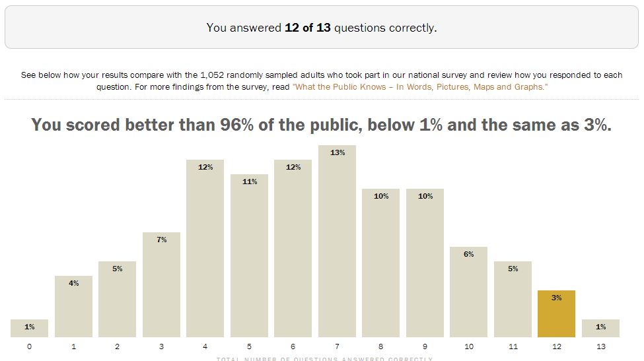Click the x-axis label 12

click(556, 346)
